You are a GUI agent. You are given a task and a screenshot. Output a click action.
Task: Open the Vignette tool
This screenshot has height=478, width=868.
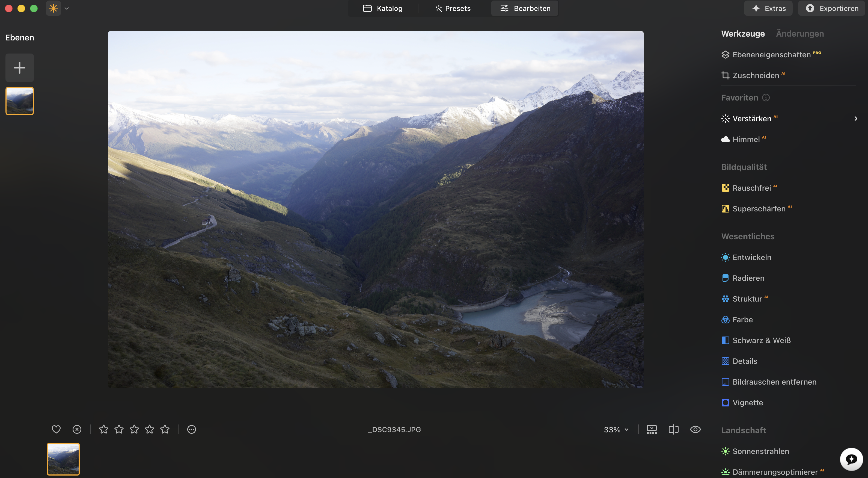(x=742, y=403)
